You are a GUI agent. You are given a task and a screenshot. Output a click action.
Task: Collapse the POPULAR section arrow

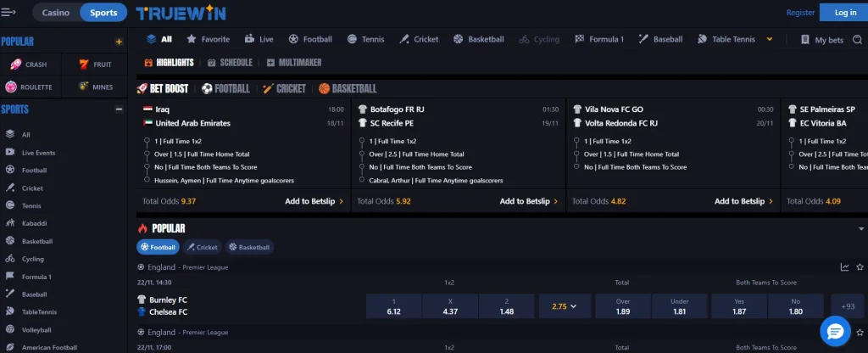coord(861,229)
